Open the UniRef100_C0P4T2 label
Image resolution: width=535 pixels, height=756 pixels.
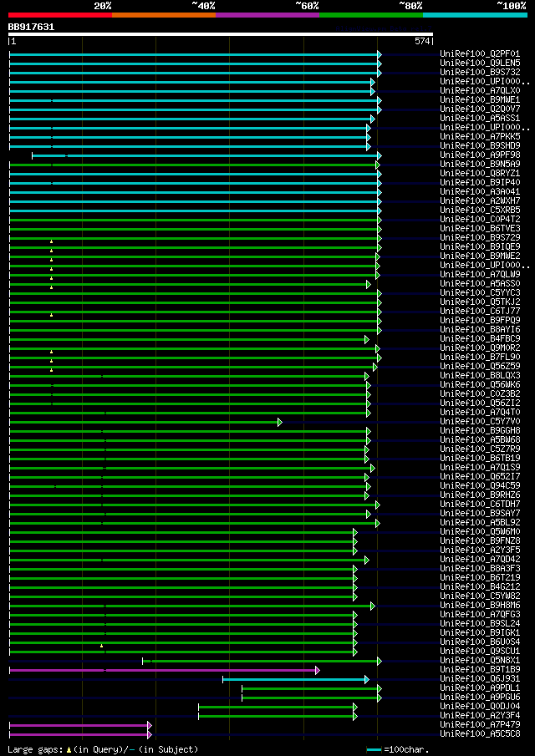[x=480, y=220]
